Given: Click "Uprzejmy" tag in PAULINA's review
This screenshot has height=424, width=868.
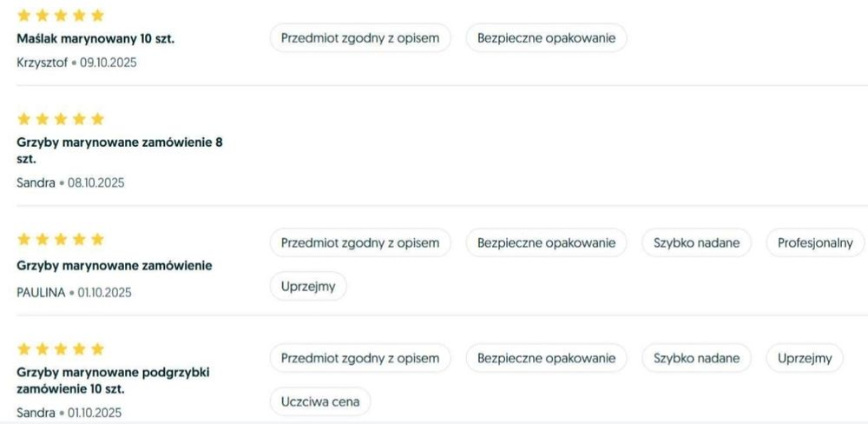Looking at the screenshot, I should pos(308,287).
